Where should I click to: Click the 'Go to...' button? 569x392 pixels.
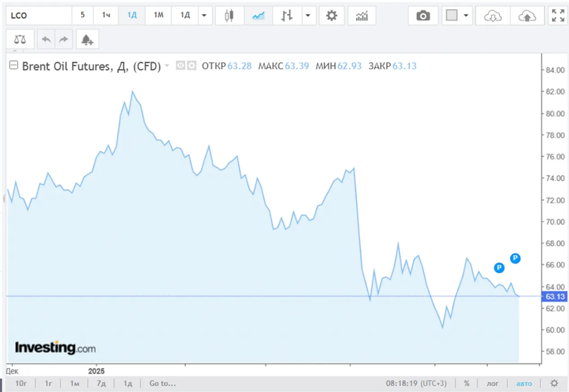coord(162,383)
